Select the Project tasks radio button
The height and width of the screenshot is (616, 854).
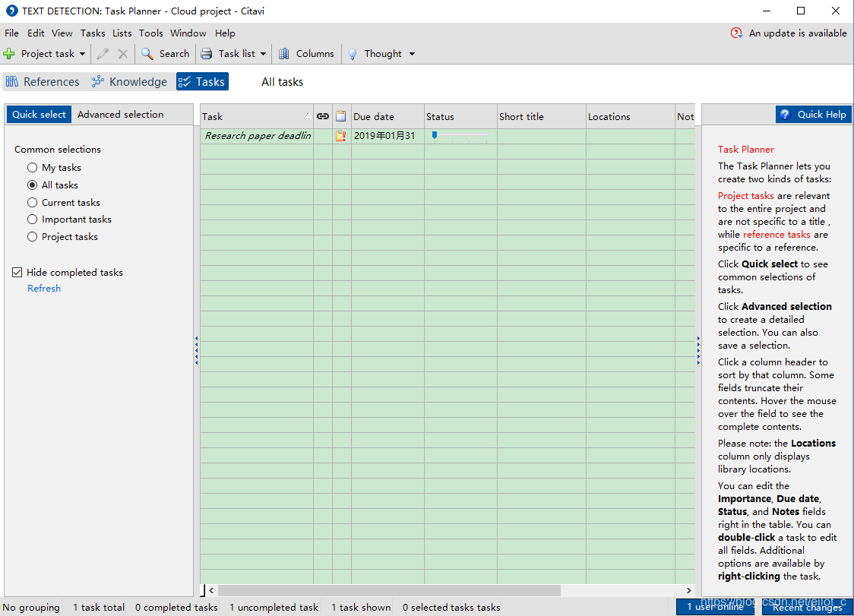coord(32,237)
